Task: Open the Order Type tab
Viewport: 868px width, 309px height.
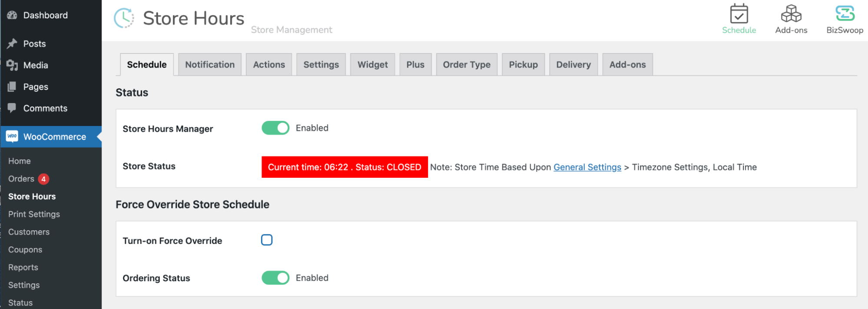Action: tap(466, 65)
